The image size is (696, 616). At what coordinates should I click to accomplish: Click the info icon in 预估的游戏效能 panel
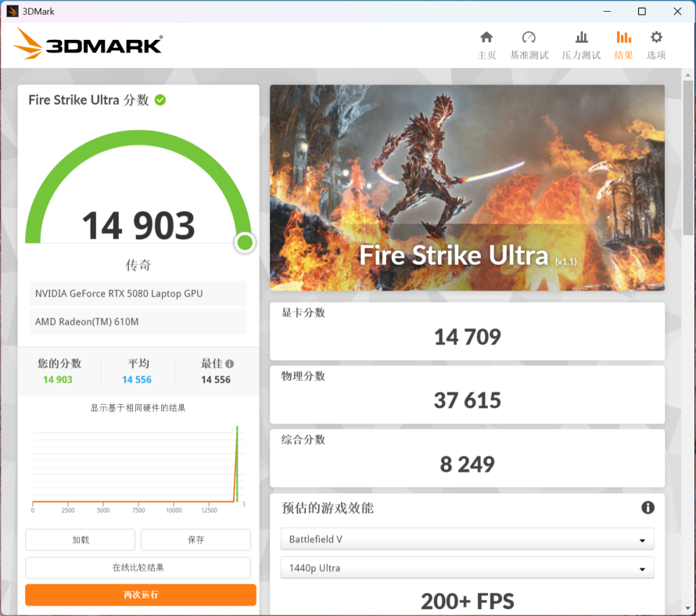648,507
